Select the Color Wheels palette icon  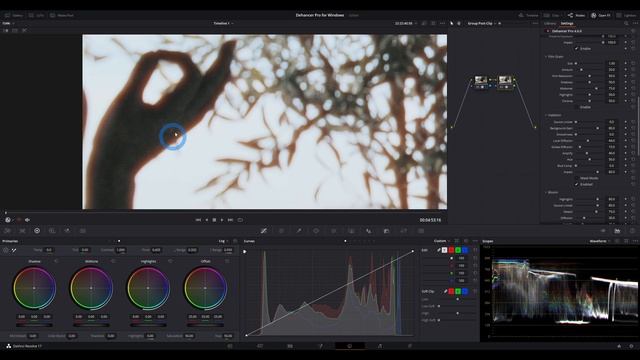point(37,231)
